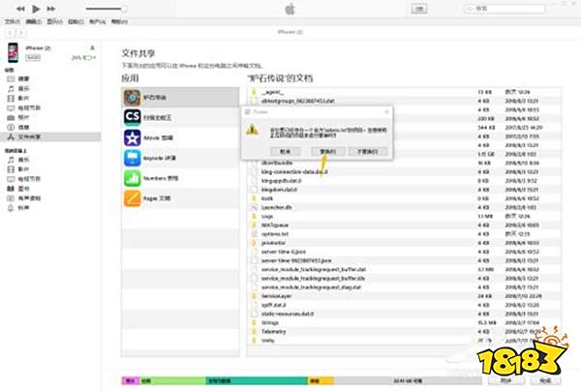This screenshot has height=392, width=581.
Task: Close the iTunes warning dialog
Action: pos(386,111)
